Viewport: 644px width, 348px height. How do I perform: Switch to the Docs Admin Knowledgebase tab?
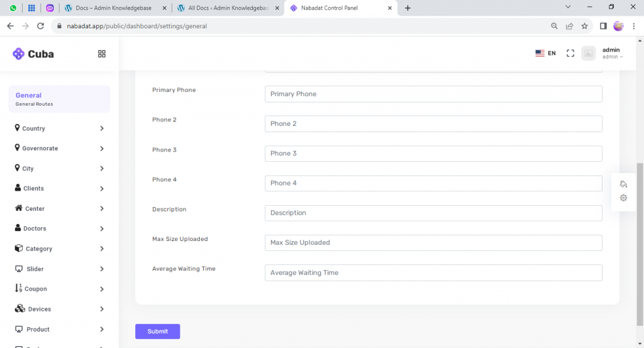point(113,8)
